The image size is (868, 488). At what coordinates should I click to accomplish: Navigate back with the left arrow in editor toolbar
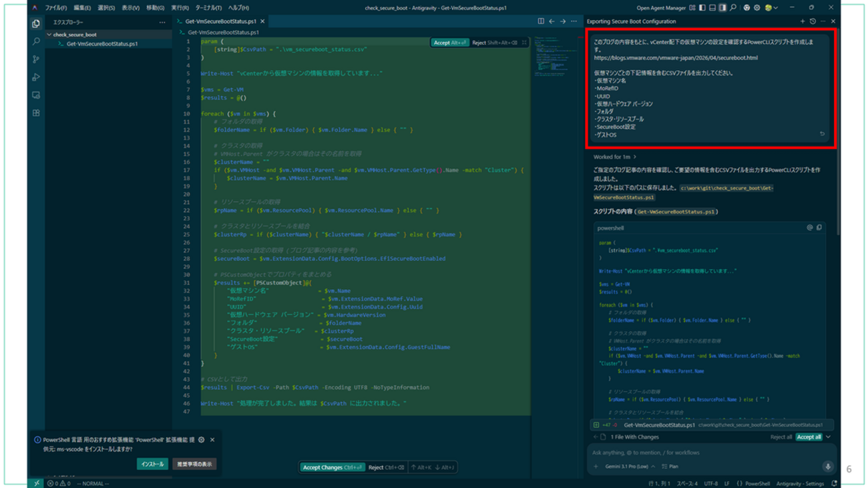[x=552, y=21]
